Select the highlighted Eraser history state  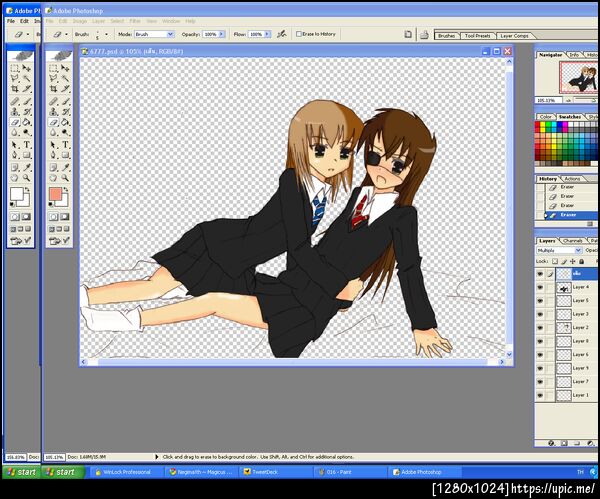click(571, 215)
